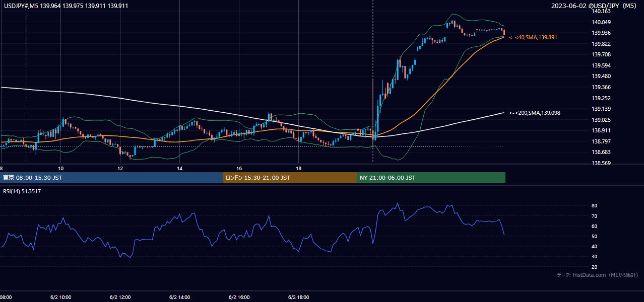Click the RSI axis value 80
Screen dimensions: 644x302
(x=594, y=206)
